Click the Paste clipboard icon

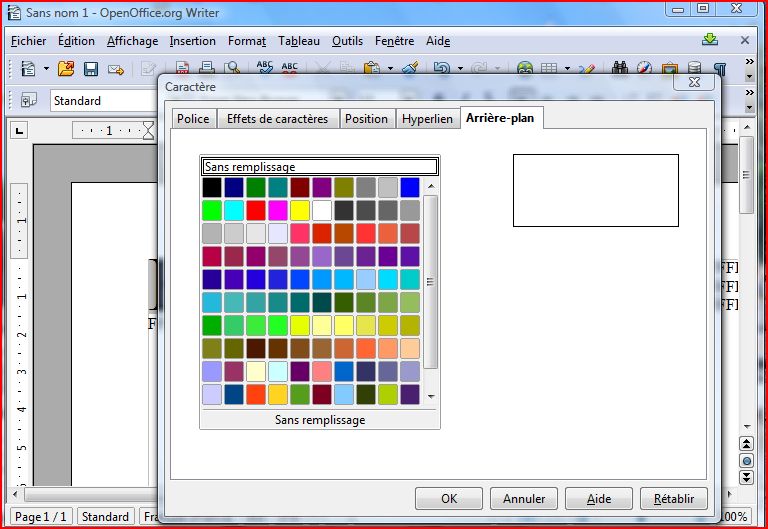click(372, 68)
